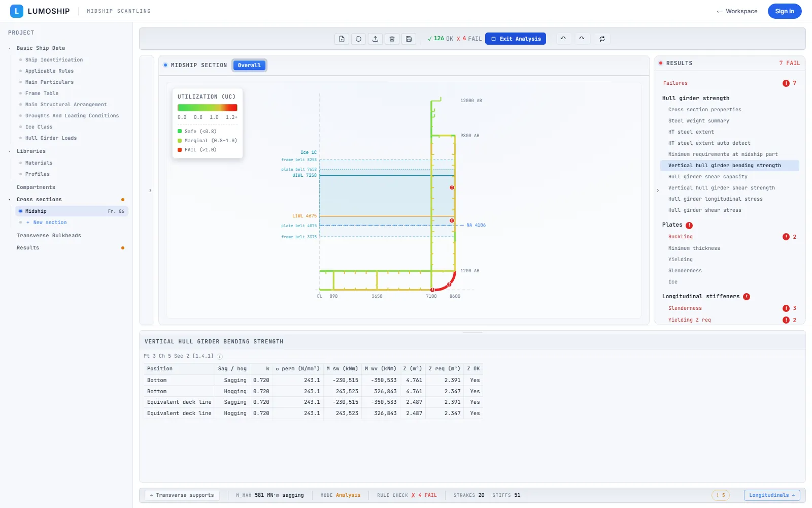Click the warning badge showing 5 in status bar

point(720,495)
